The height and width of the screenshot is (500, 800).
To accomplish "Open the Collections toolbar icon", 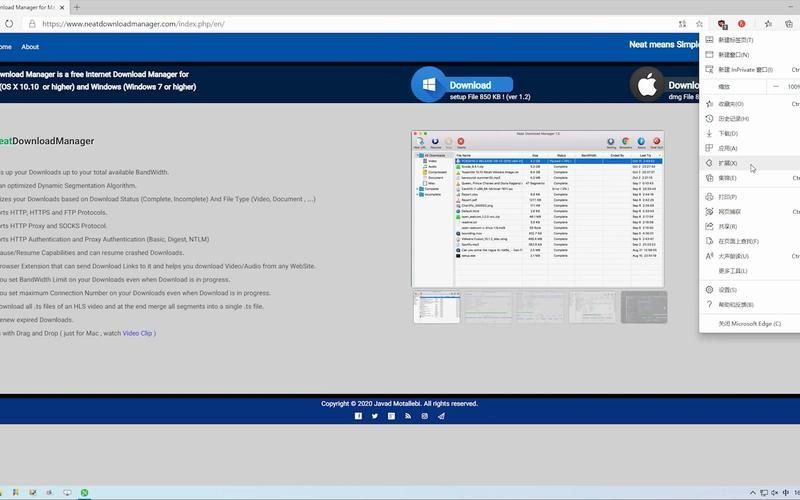I will click(x=789, y=24).
